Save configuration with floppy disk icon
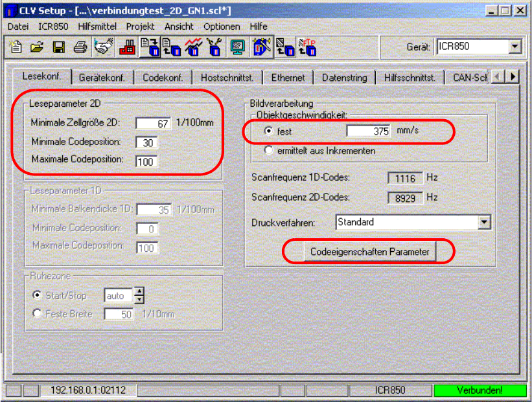 tap(59, 47)
